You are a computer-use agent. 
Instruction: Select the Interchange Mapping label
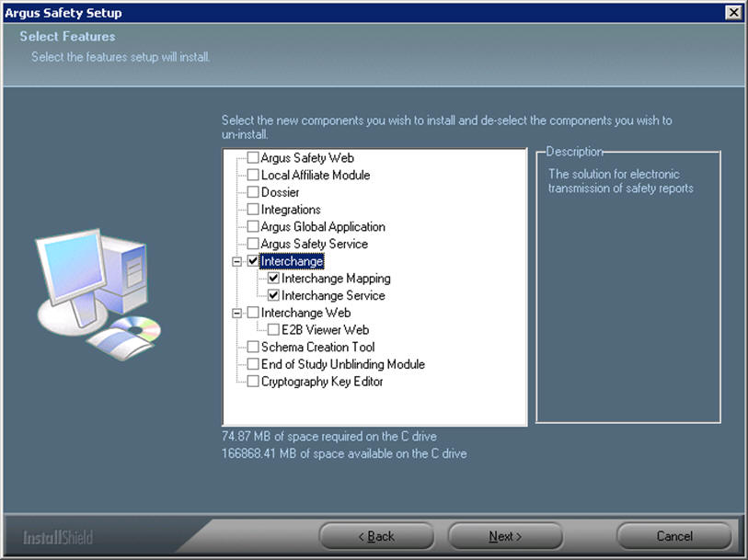(x=336, y=278)
